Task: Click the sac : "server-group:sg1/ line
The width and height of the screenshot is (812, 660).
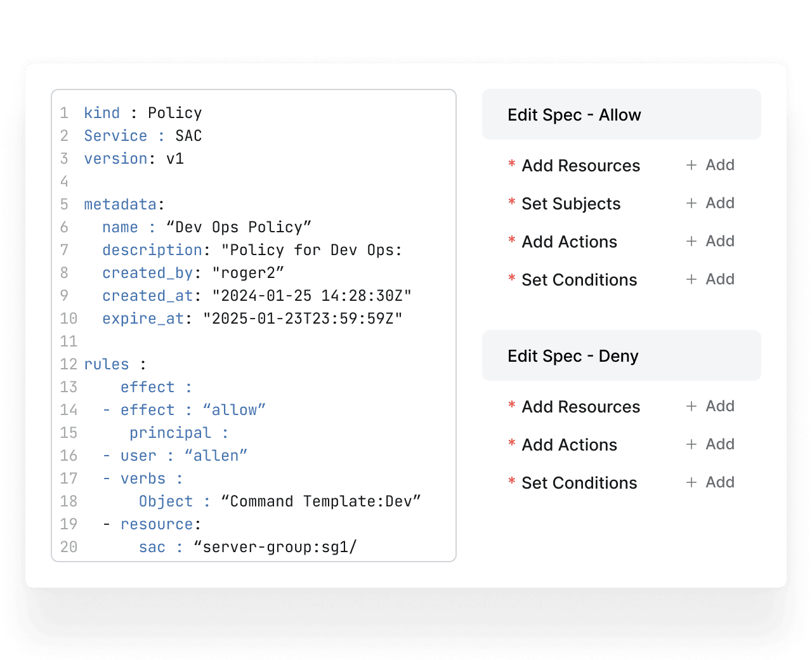Action: (247, 547)
